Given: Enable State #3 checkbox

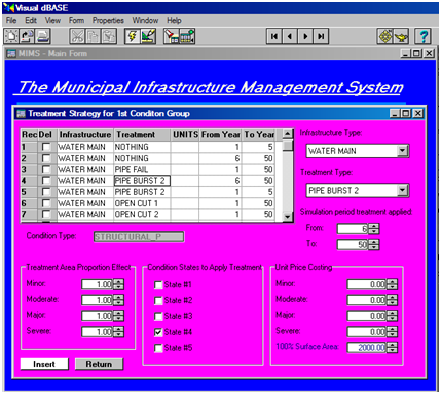Looking at the screenshot, I should 158,316.
